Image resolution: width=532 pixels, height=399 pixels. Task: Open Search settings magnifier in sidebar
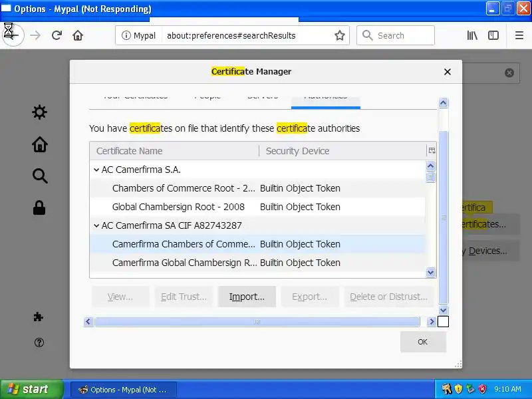40,176
